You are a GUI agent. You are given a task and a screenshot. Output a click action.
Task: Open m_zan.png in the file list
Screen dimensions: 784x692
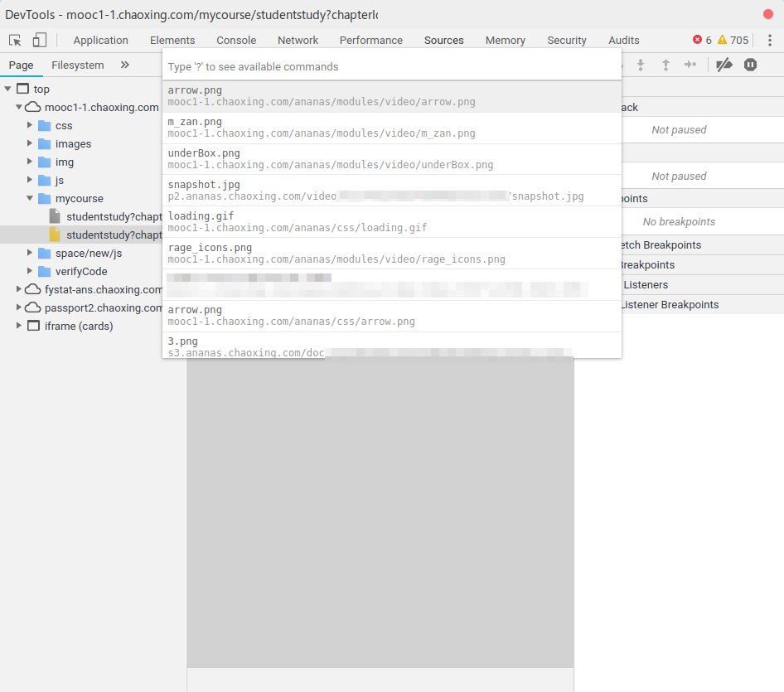click(392, 128)
